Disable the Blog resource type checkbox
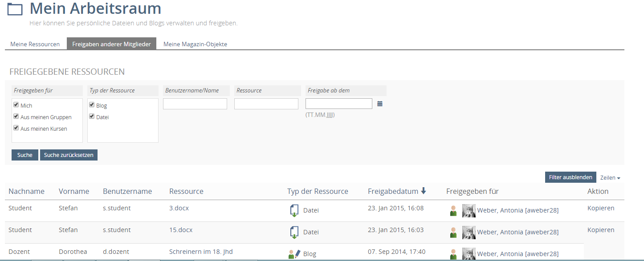Viewport: 644px width, 261px height. (92, 105)
